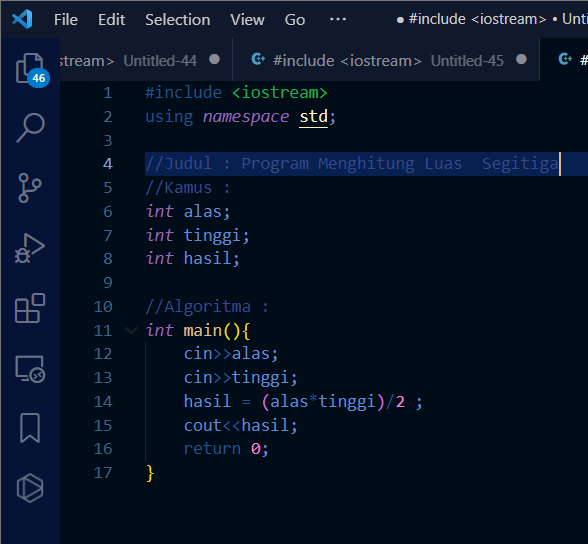Click the 'cin>>alas;' statement
This screenshot has width=588, height=544.
tap(231, 354)
